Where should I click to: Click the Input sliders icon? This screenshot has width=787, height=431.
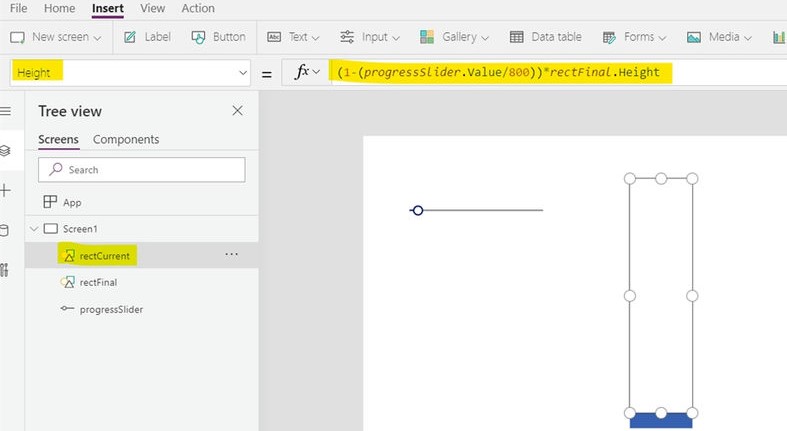pos(347,37)
